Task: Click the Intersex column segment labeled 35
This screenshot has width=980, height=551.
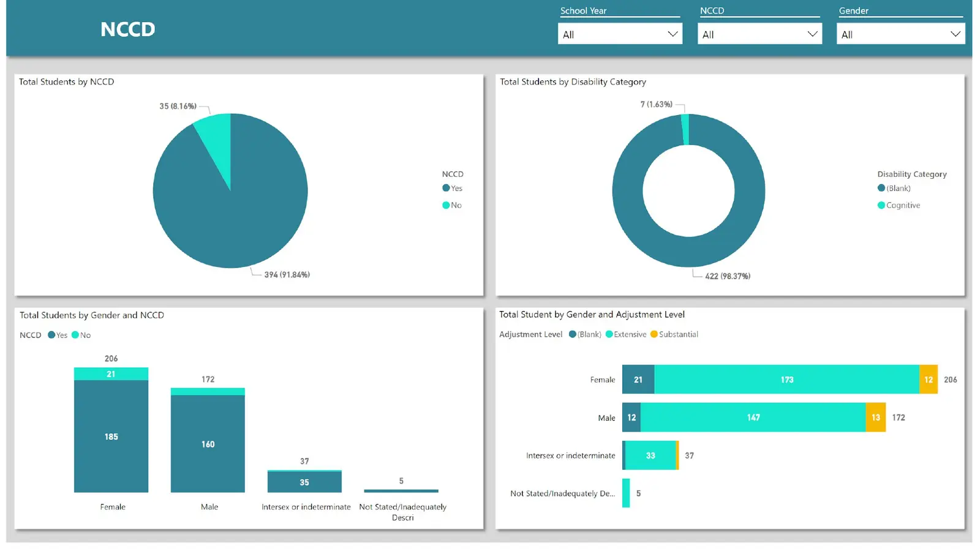Action: coord(304,482)
